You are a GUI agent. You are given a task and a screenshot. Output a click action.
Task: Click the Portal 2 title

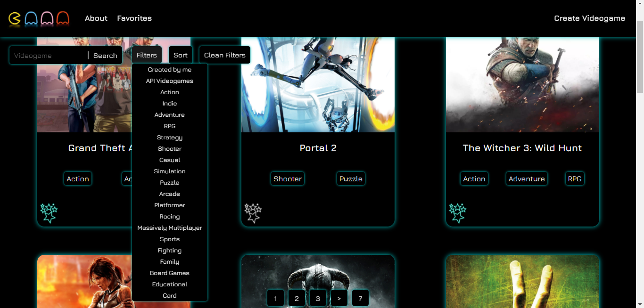[318, 148]
